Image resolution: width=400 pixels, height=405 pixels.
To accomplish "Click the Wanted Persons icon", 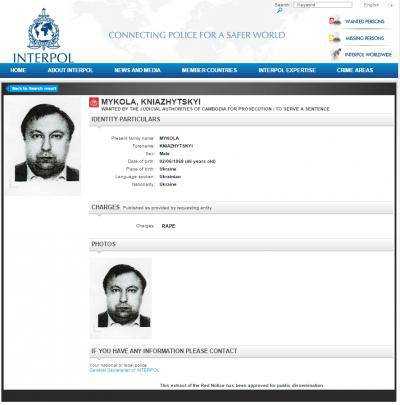I will tap(335, 21).
